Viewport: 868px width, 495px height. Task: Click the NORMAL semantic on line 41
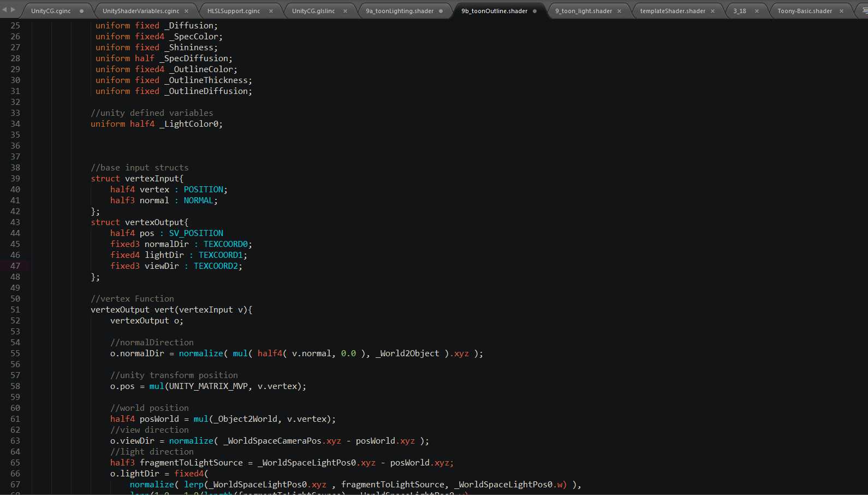(x=198, y=201)
